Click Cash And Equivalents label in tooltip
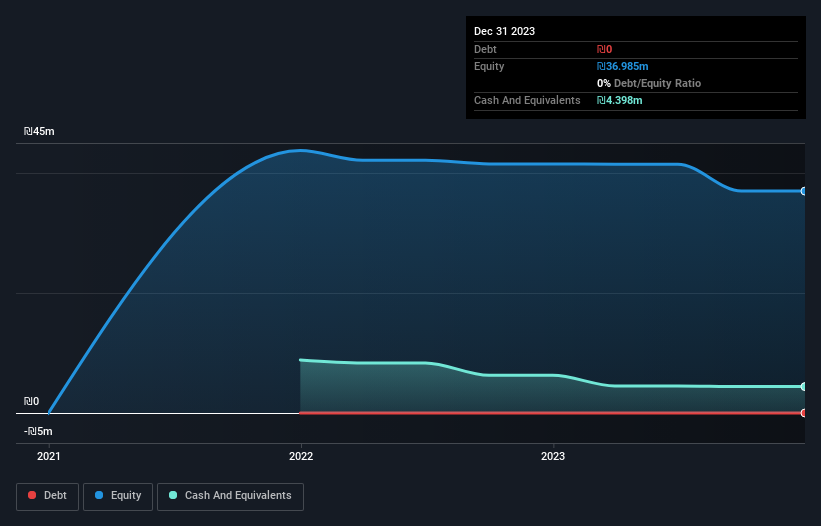Image resolution: width=821 pixels, height=526 pixels. [527, 100]
